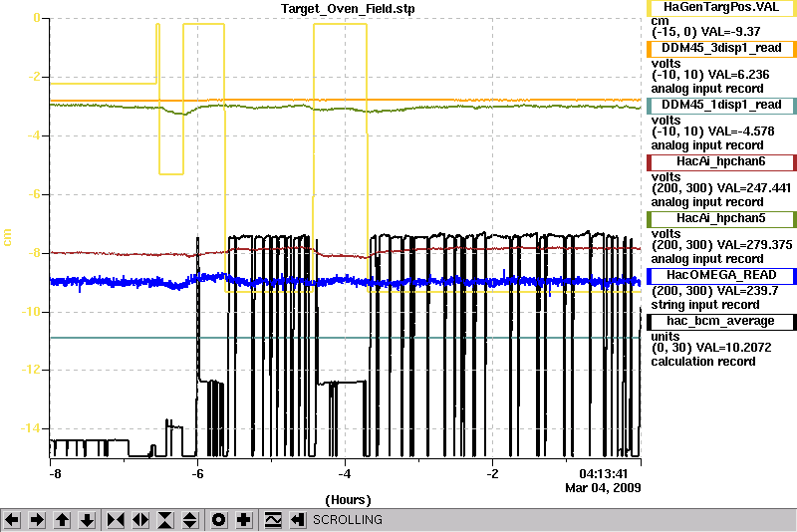Pan the graph left with left arrow
Viewport: 797px width, 532px height.
[12, 520]
